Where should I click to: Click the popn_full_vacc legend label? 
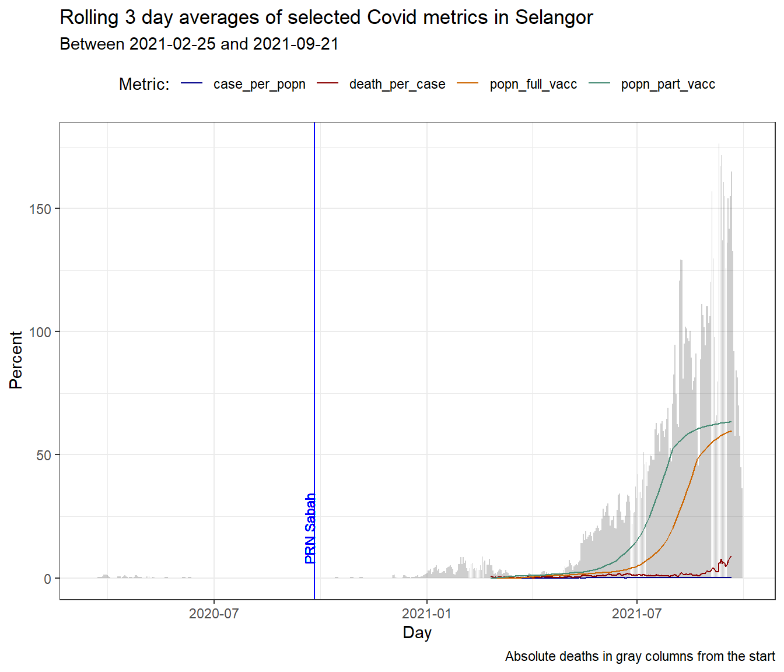(533, 84)
